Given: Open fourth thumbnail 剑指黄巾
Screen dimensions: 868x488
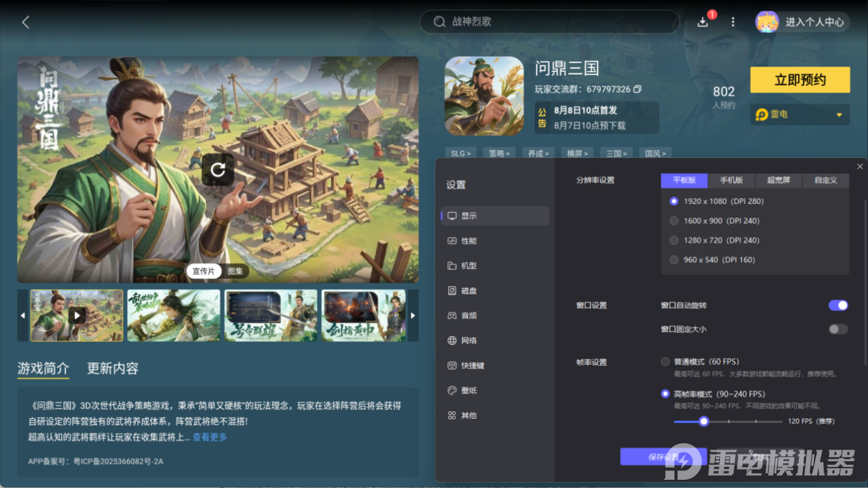Looking at the screenshot, I should pyautogui.click(x=364, y=316).
